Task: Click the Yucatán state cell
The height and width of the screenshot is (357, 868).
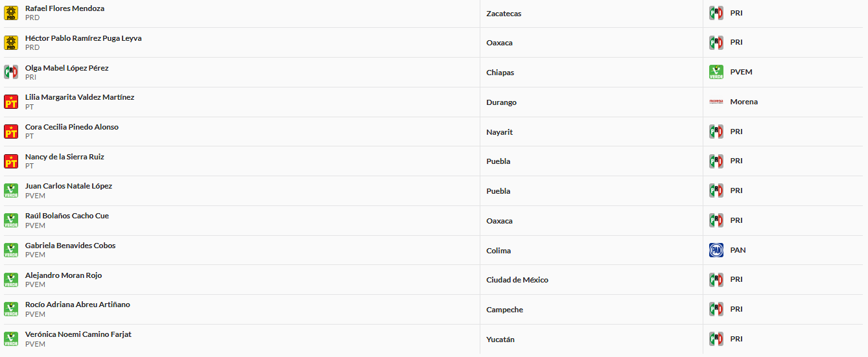Action: tap(500, 340)
